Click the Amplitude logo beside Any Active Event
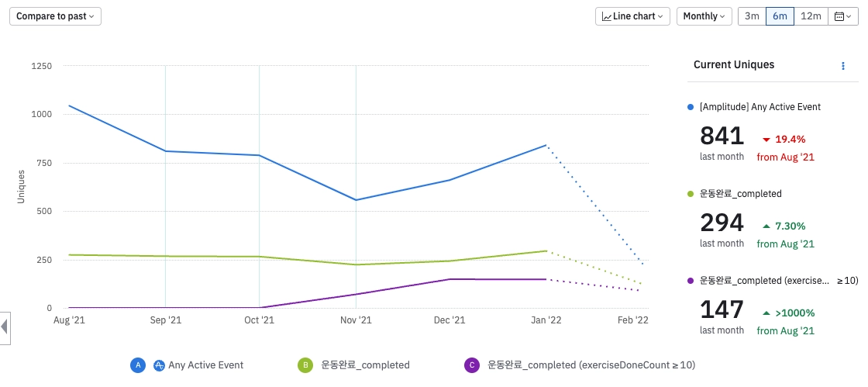This screenshot has height=387, width=868. [159, 365]
